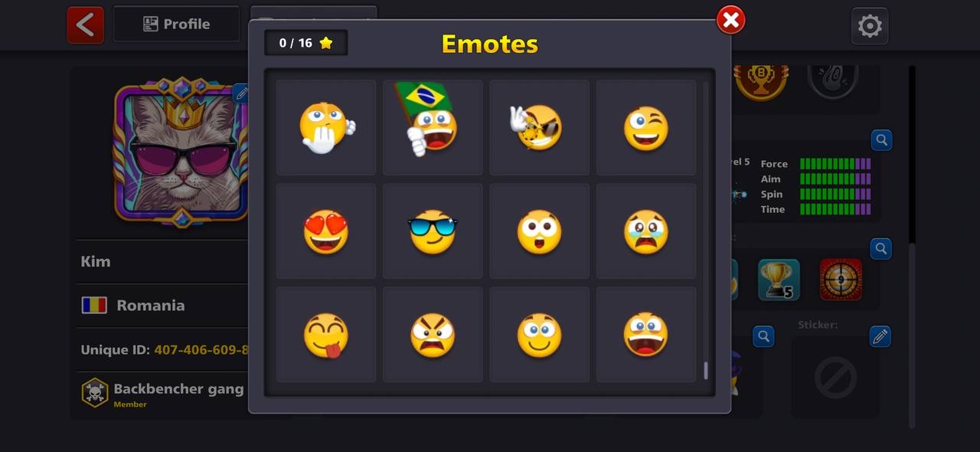Select the Brazil flag waving emote
980x452 pixels.
(433, 127)
